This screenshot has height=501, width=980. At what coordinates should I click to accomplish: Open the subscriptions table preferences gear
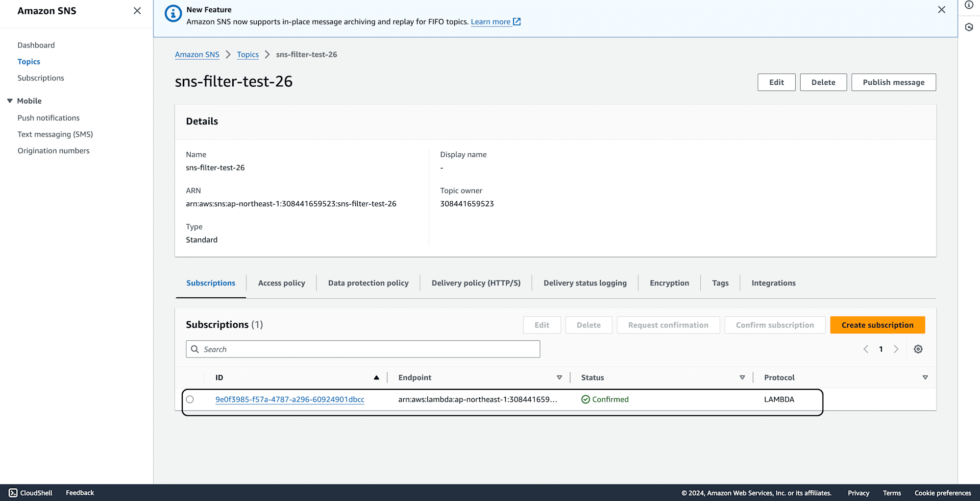coord(918,349)
